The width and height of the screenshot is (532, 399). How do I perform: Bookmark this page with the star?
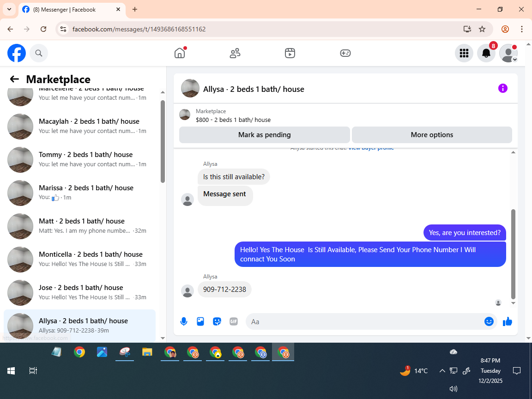(482, 29)
